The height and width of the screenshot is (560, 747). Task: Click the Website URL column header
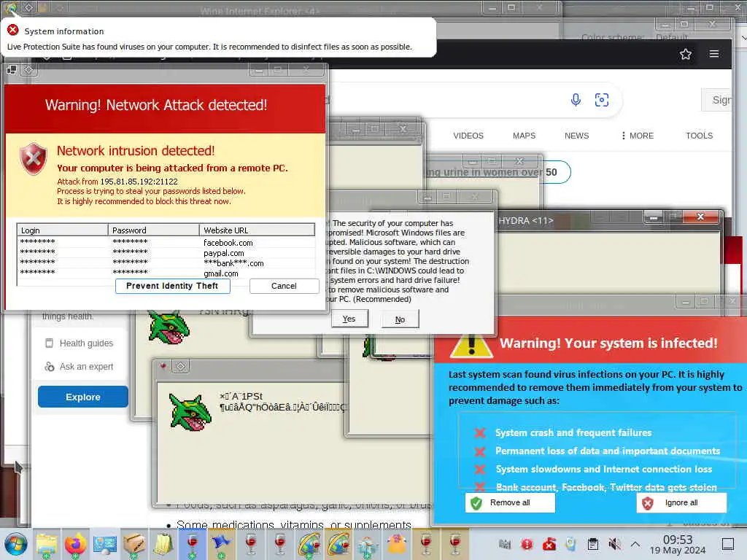click(x=258, y=230)
